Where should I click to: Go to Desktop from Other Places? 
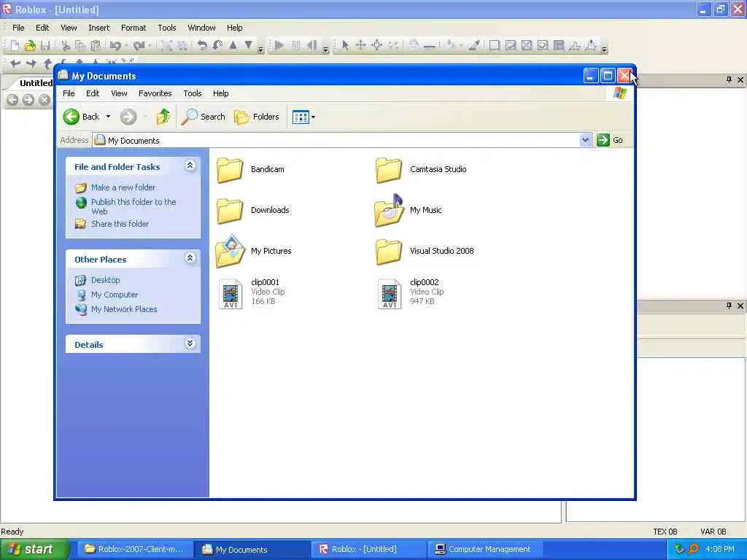coord(105,280)
